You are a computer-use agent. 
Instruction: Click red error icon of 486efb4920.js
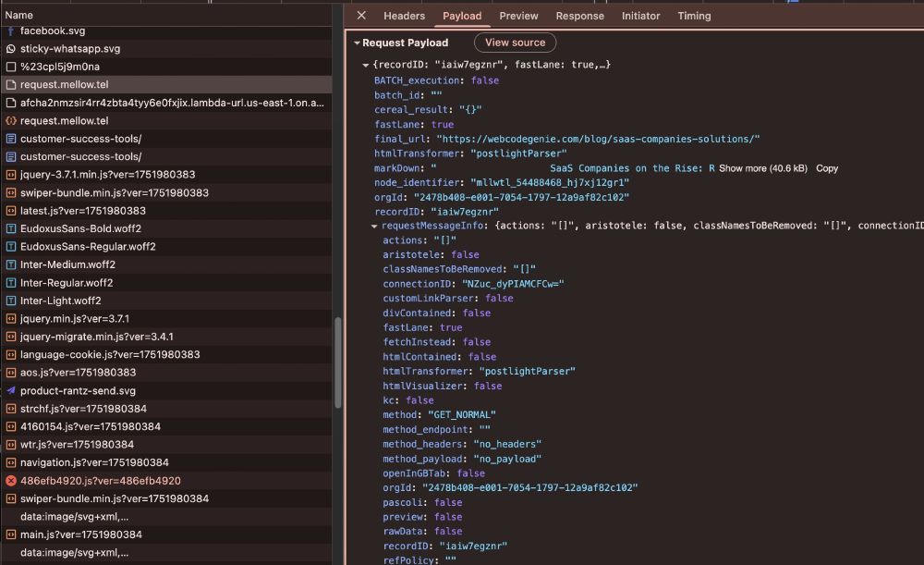click(x=10, y=481)
